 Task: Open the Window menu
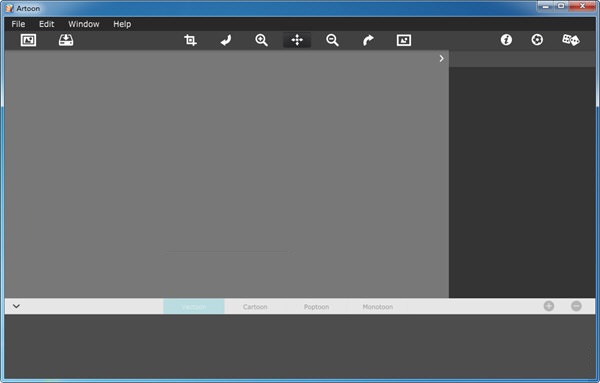pos(84,24)
